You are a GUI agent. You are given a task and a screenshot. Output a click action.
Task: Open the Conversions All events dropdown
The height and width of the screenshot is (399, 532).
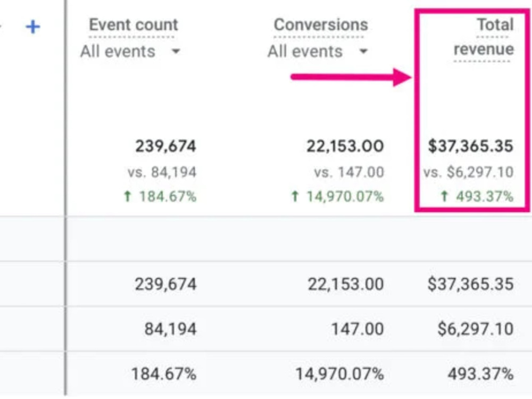pyautogui.click(x=318, y=52)
